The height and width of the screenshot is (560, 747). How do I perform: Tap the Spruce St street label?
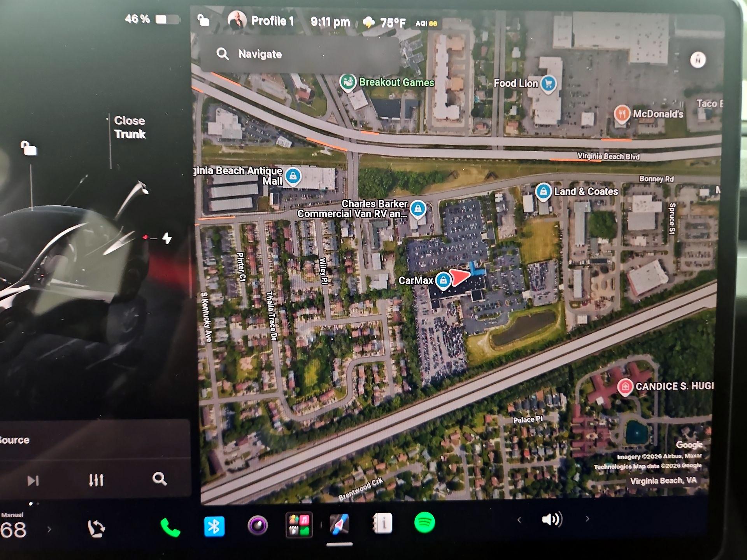pyautogui.click(x=672, y=219)
